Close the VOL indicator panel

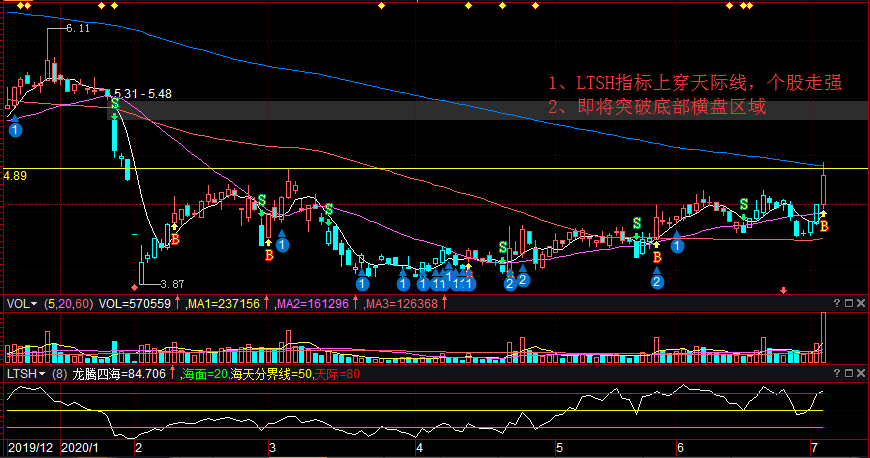pos(860,302)
